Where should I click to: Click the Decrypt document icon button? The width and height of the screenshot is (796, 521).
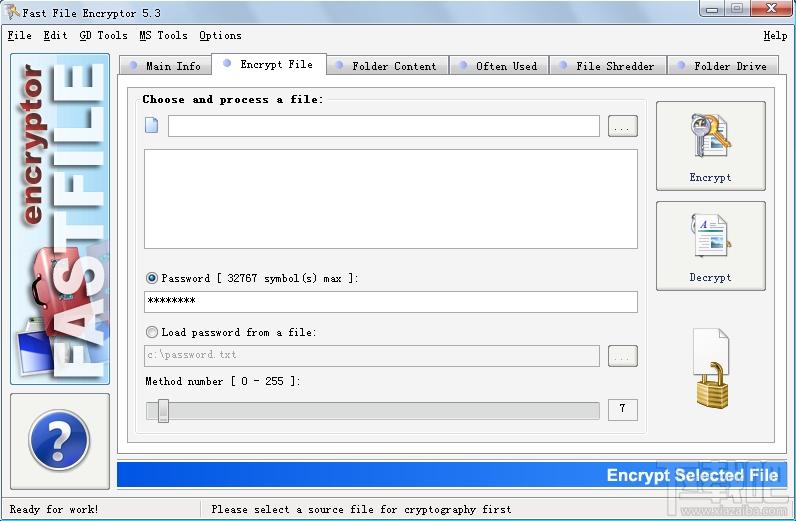pos(710,245)
